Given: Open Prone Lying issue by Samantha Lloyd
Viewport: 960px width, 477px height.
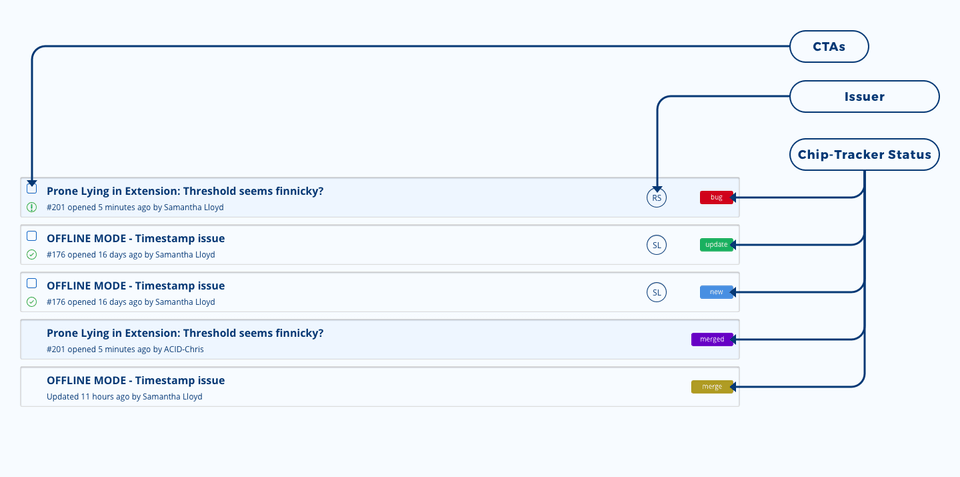Looking at the screenshot, I should pyautogui.click(x=185, y=191).
